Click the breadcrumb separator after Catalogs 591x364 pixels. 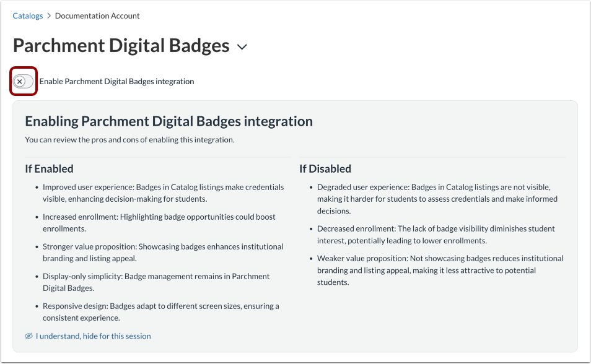(x=48, y=15)
